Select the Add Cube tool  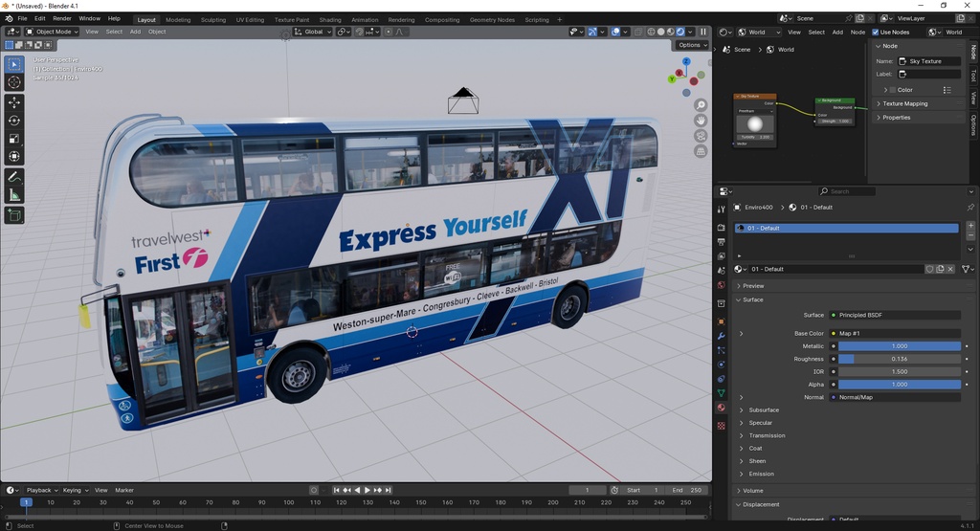(14, 216)
